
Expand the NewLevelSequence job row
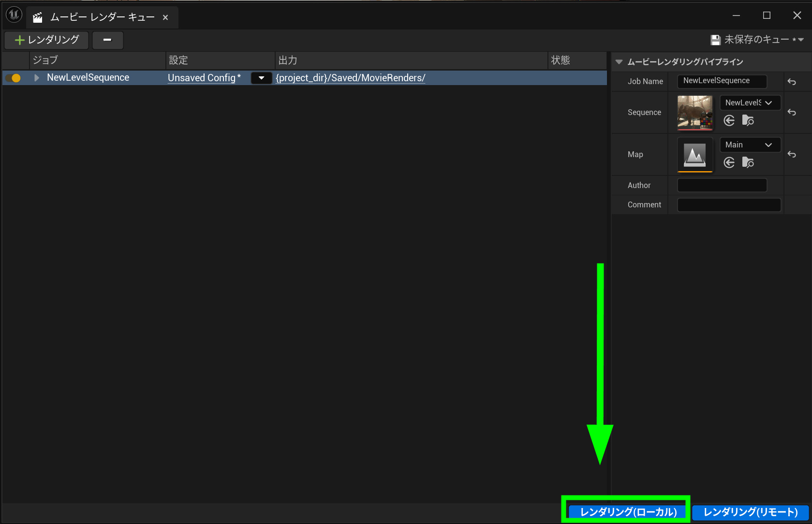(x=37, y=78)
